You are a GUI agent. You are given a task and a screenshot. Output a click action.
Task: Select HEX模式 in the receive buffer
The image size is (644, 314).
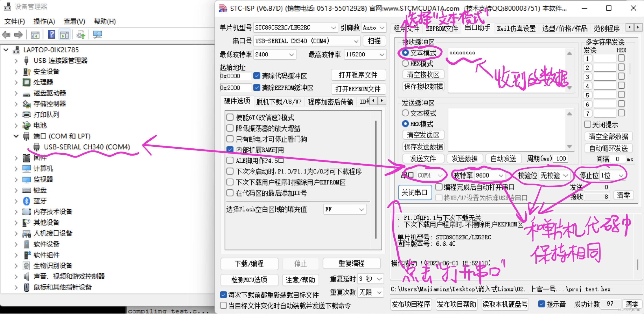coord(405,63)
